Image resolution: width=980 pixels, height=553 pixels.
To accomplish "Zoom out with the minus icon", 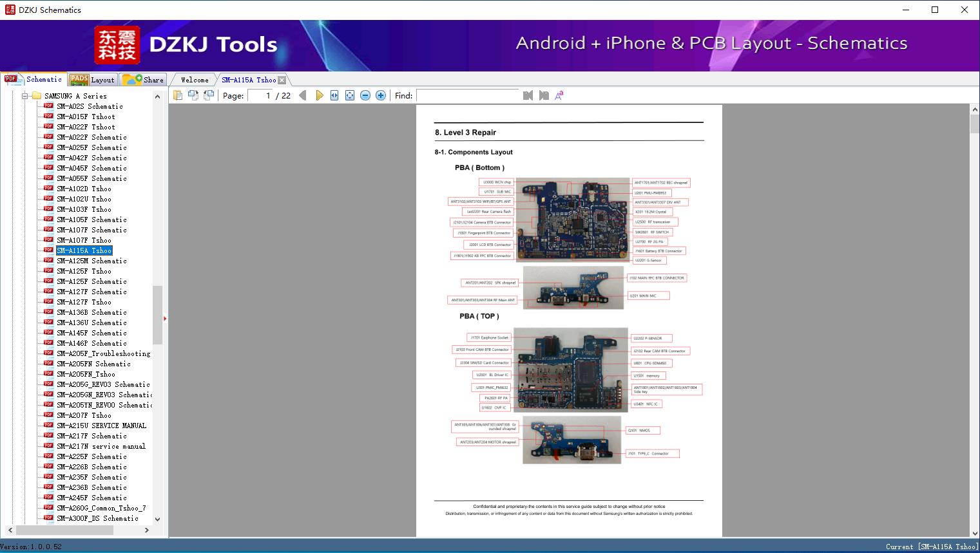I will 365,95.
